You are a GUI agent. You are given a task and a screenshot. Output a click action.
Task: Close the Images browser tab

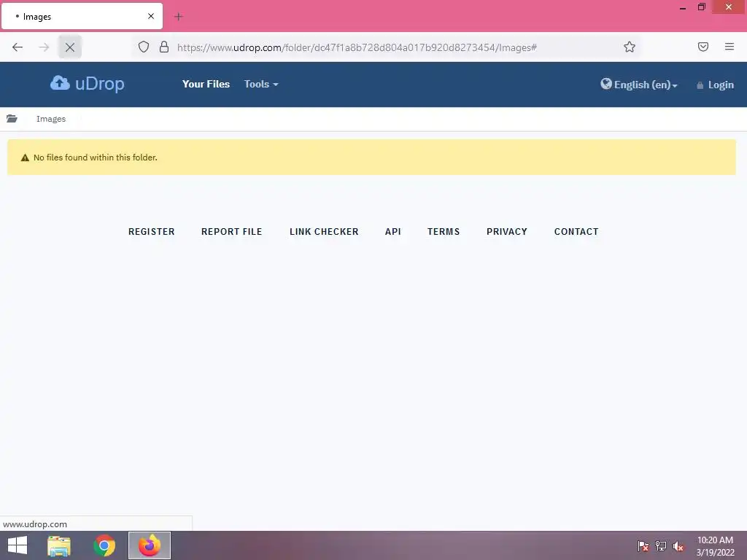[x=151, y=16]
